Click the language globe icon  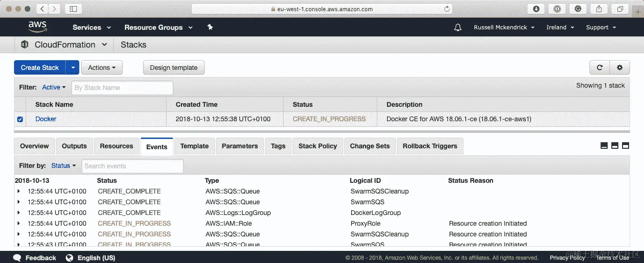coord(69,258)
